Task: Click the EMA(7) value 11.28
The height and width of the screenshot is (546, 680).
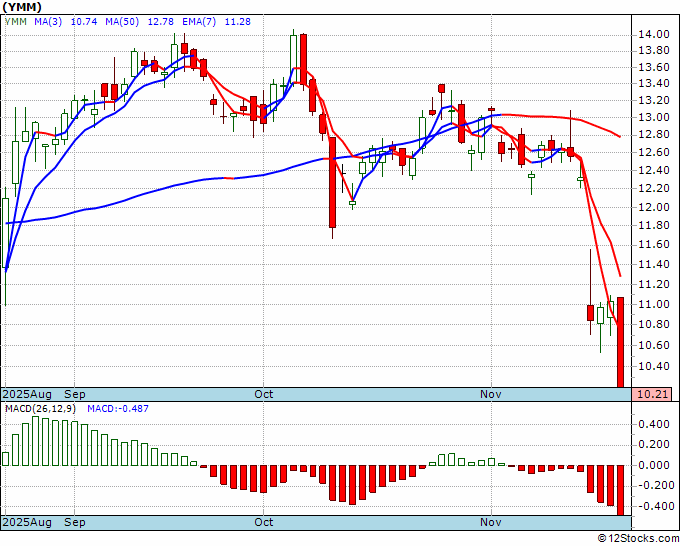Action: tap(238, 22)
